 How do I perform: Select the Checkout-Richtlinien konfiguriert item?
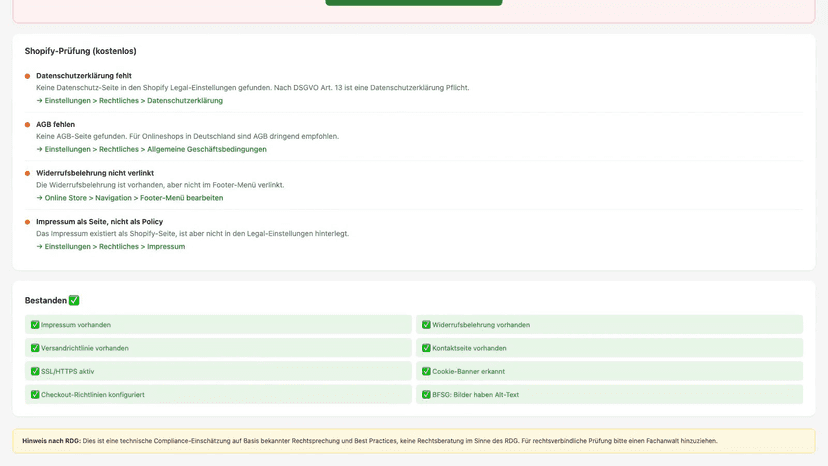(x=218, y=394)
